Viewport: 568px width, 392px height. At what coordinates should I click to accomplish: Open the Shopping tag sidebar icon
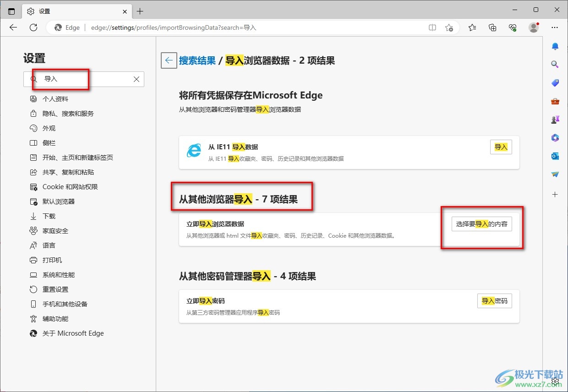pos(555,83)
